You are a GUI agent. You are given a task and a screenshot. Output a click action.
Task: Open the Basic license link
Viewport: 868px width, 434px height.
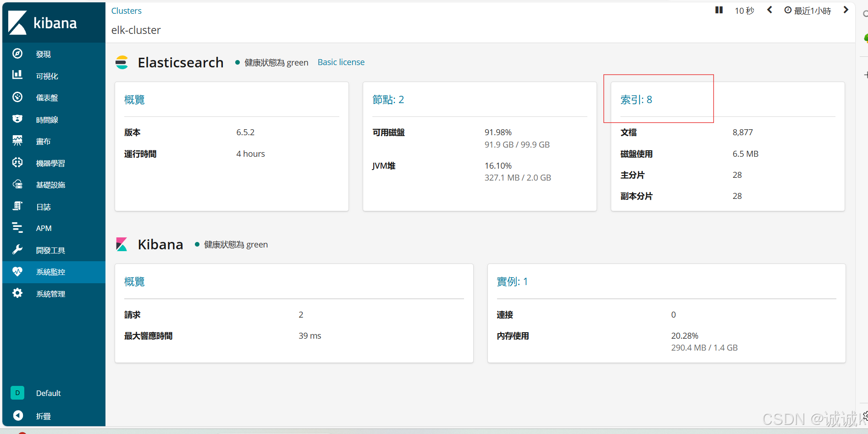[x=341, y=62]
